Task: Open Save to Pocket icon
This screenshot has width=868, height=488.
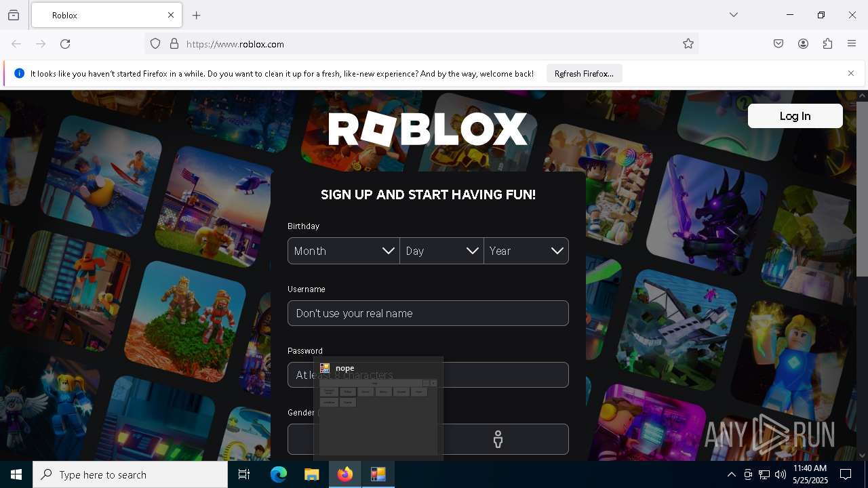Action: [x=778, y=44]
